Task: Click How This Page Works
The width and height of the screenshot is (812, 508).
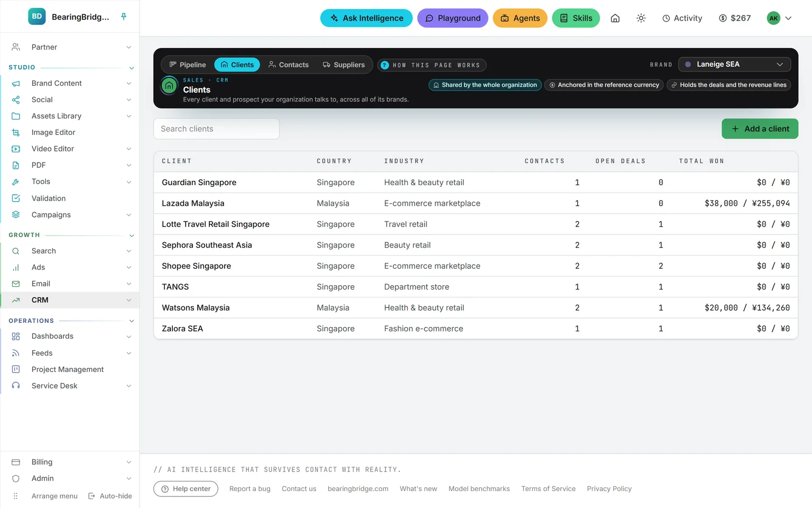Action: (432, 65)
